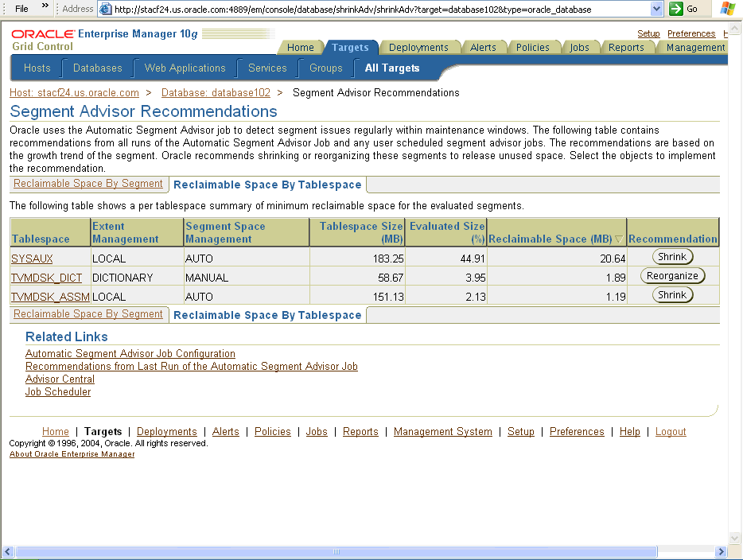
Task: Click Reorganize for TVMDSK_DICT
Action: (672, 276)
